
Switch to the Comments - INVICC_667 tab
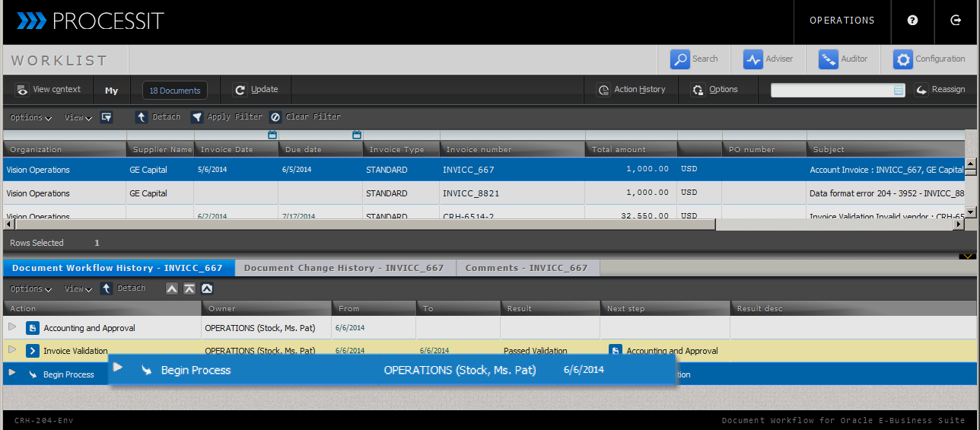click(527, 268)
